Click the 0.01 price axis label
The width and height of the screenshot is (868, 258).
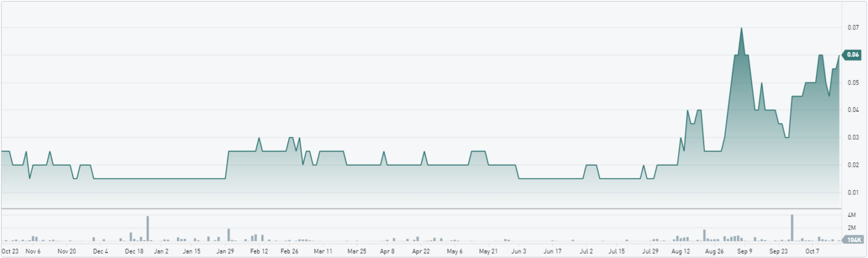(x=853, y=193)
